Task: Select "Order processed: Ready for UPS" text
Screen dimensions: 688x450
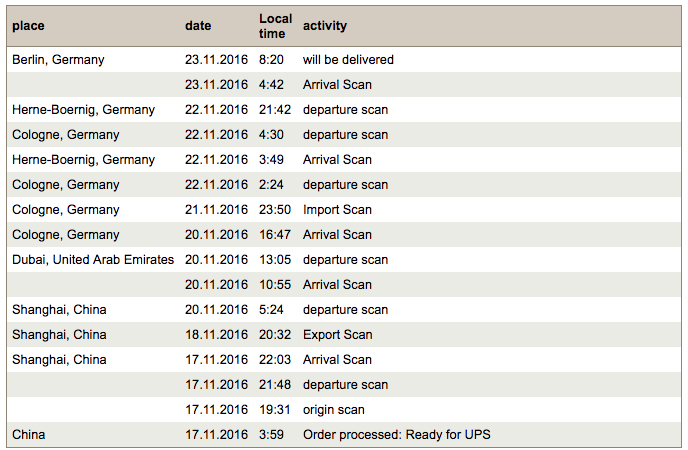Action: pyautogui.click(x=397, y=435)
